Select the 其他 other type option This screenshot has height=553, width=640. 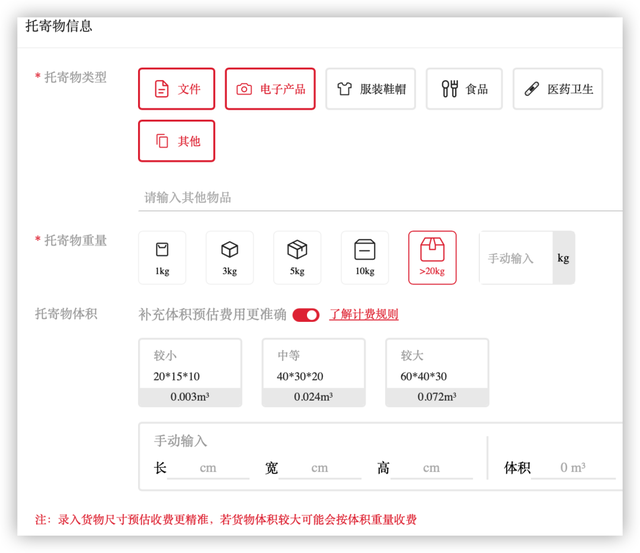point(176,141)
